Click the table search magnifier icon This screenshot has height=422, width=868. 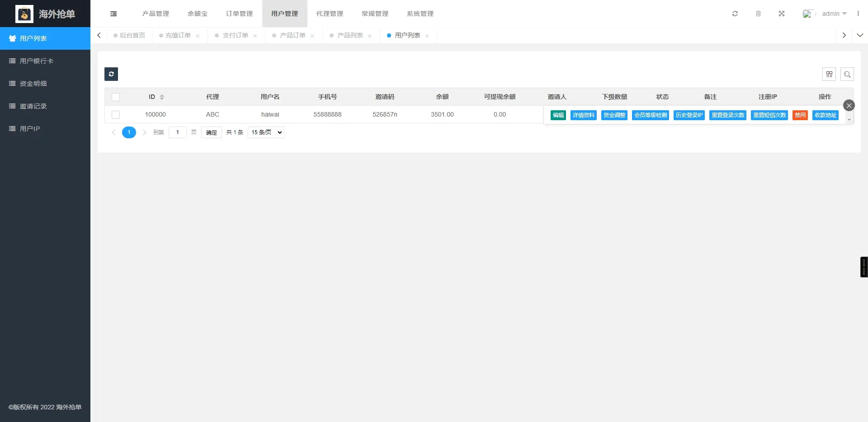(x=847, y=74)
